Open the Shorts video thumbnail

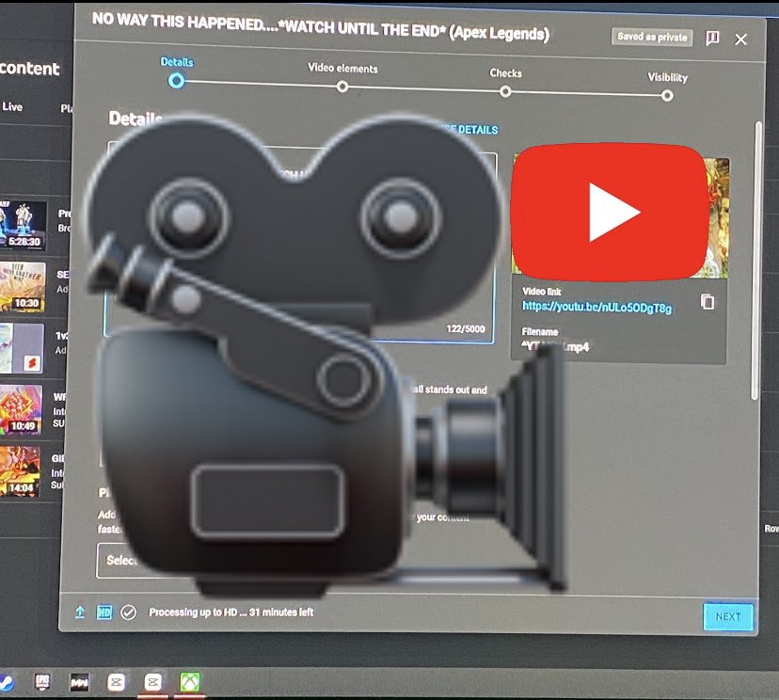pos(22,349)
